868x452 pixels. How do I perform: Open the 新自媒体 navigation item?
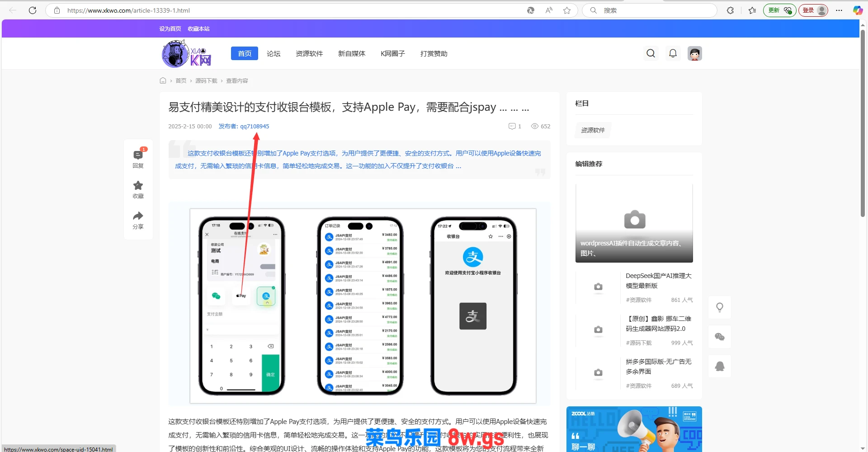[352, 53]
